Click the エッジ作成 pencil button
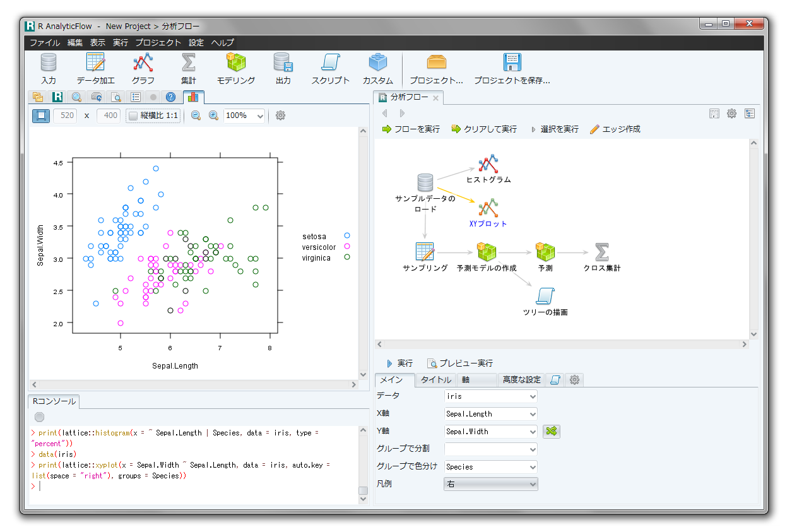This screenshot has width=792, height=532. (x=615, y=129)
